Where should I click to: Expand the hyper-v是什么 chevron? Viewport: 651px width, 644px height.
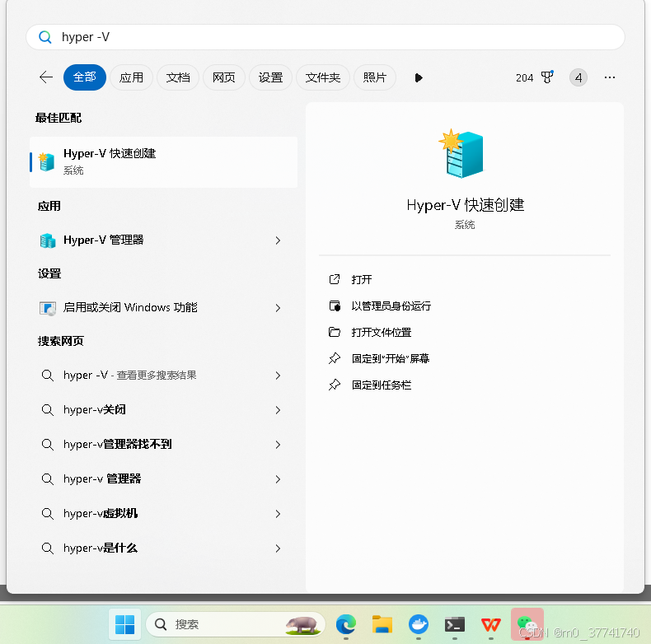278,548
